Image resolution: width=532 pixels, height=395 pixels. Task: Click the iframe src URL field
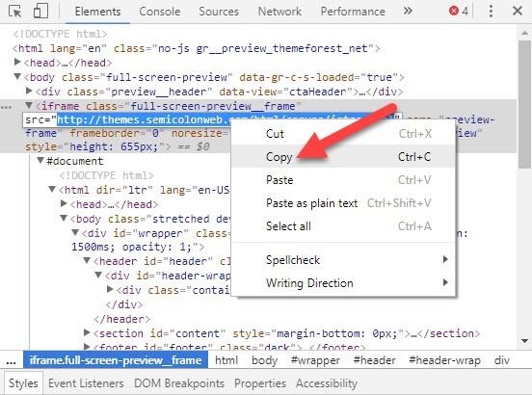212,119
